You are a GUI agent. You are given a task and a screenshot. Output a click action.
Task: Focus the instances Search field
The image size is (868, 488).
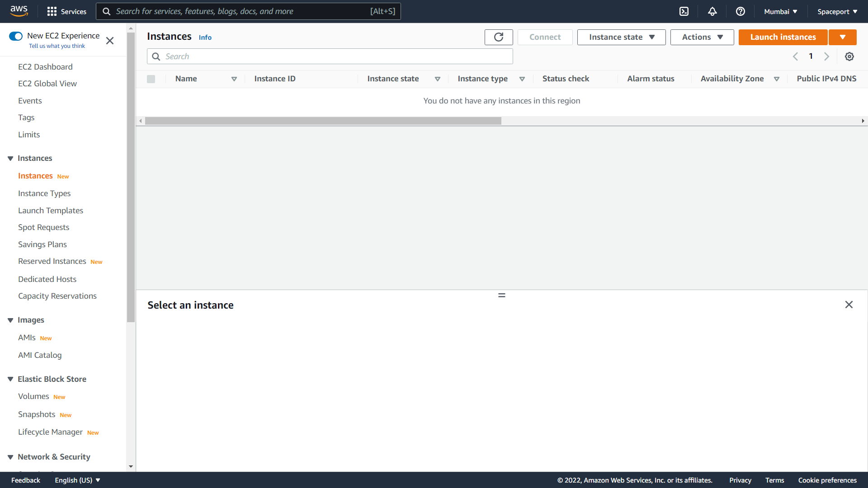(330, 56)
